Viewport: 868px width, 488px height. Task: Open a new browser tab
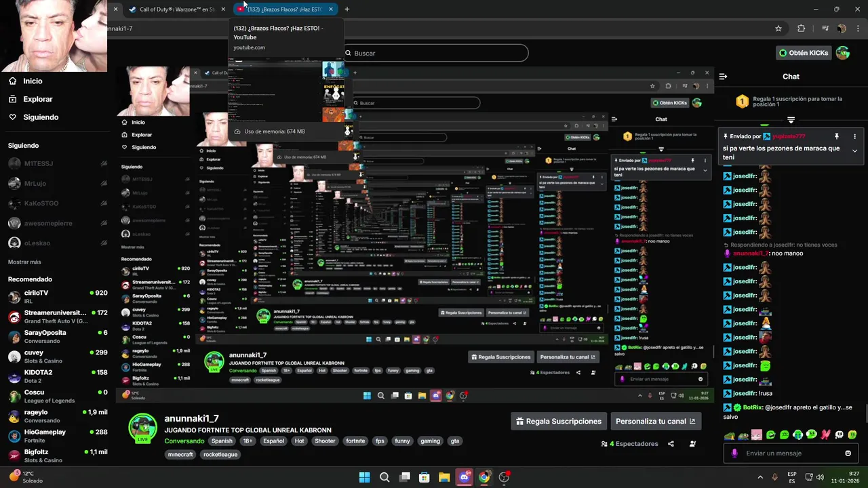(x=347, y=9)
